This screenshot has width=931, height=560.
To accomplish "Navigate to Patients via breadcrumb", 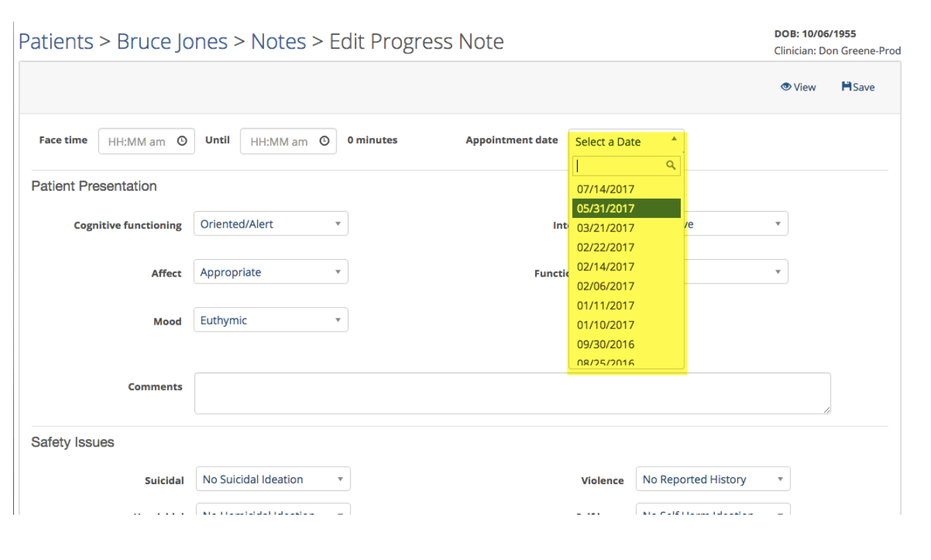I will point(56,41).
